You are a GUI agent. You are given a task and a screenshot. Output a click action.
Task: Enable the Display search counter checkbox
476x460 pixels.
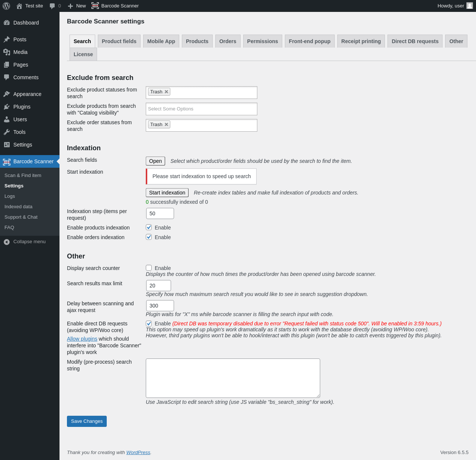coord(149,268)
